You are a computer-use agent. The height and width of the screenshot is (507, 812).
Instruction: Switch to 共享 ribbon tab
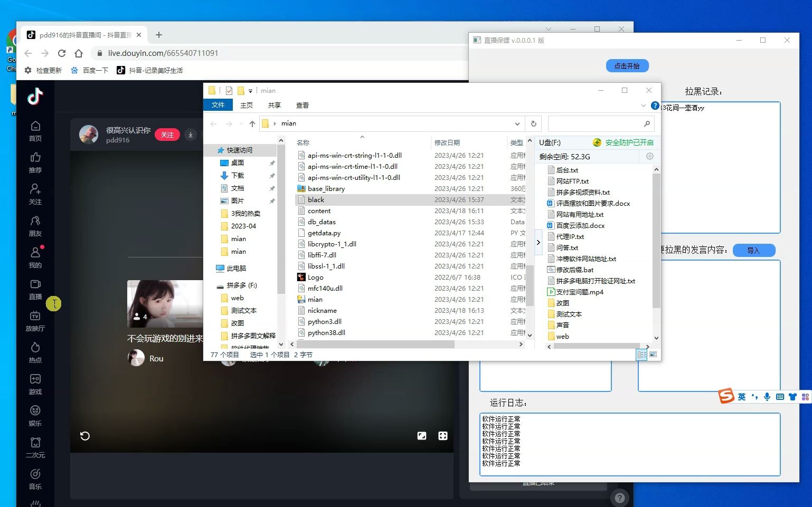274,105
